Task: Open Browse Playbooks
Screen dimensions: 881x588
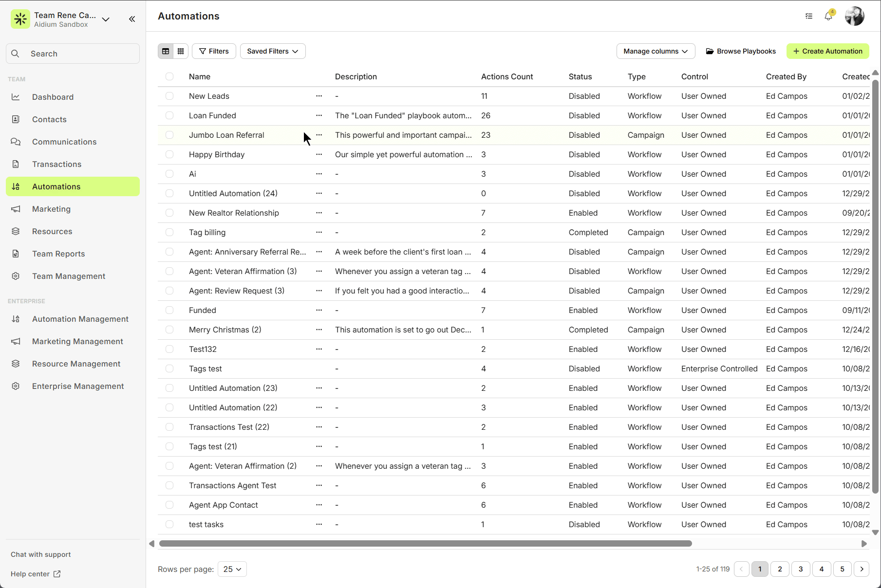Action: pyautogui.click(x=741, y=51)
